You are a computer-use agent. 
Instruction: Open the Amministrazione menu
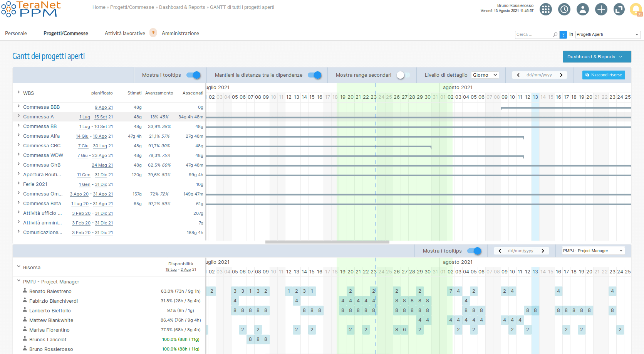(180, 33)
